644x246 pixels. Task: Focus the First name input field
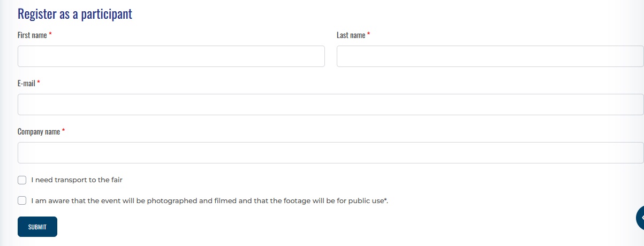click(171, 56)
